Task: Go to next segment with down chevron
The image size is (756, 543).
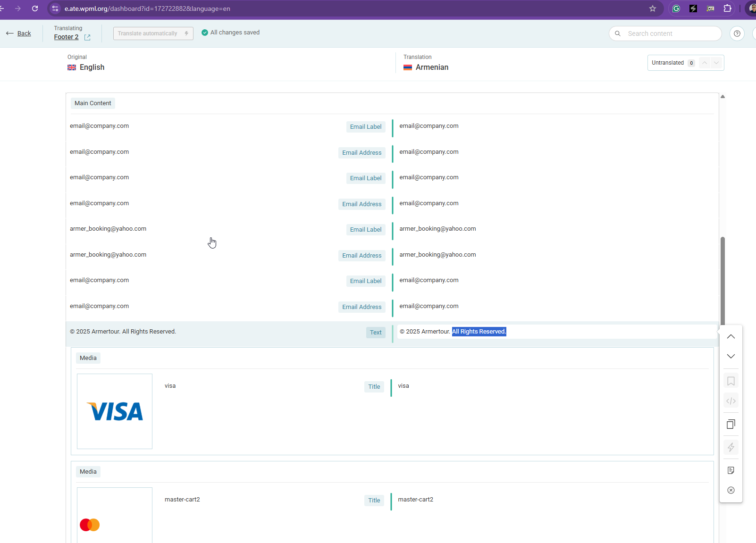Action: (731, 356)
